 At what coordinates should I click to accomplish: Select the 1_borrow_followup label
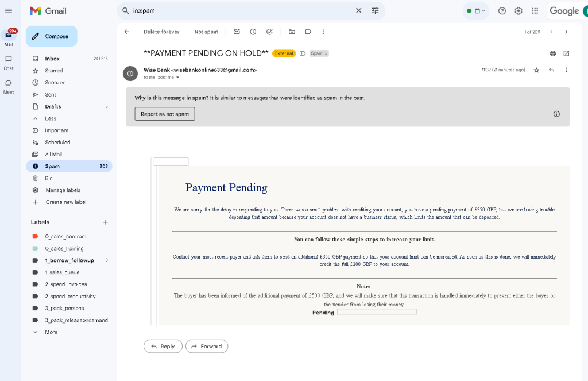[x=69, y=260]
